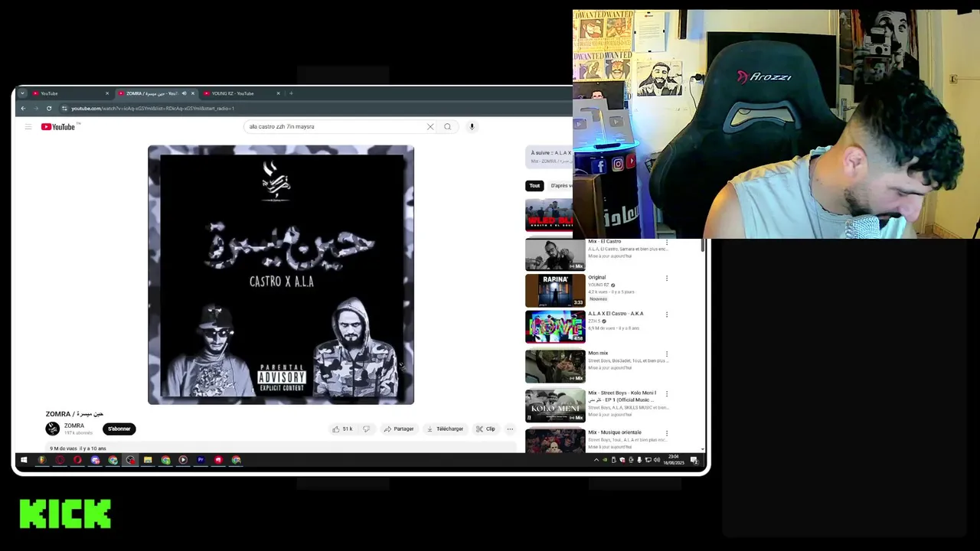Open the Mix - Musique orientale thumbnail
This screenshot has height=551, width=980.
tap(555, 442)
